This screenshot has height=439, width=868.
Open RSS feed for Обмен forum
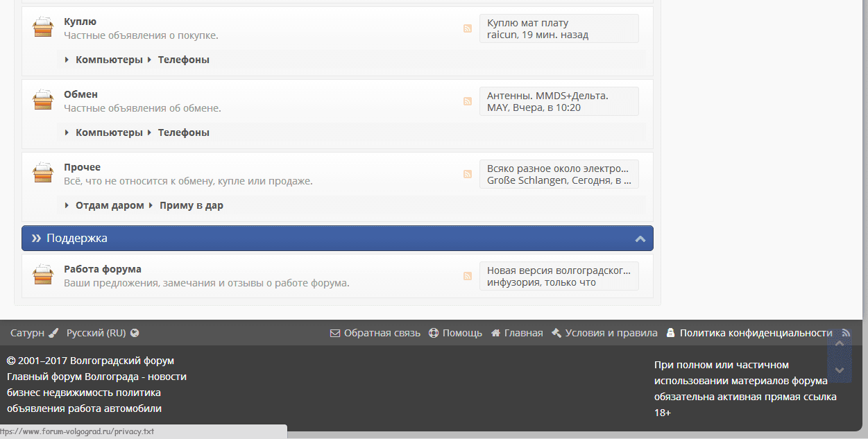[x=468, y=101]
